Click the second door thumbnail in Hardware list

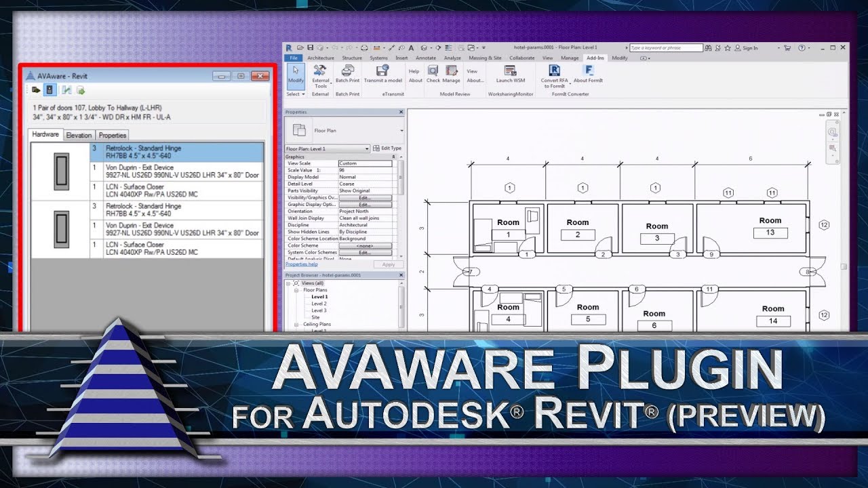tap(61, 228)
